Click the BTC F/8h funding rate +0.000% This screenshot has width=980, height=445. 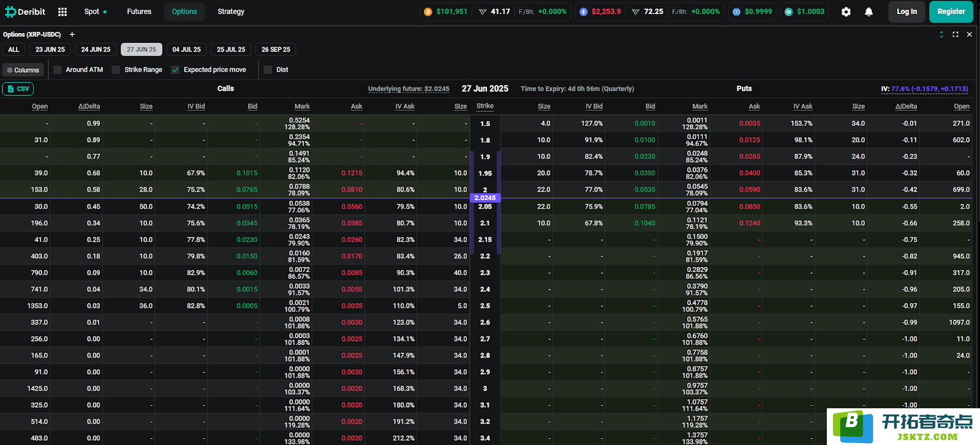552,12
